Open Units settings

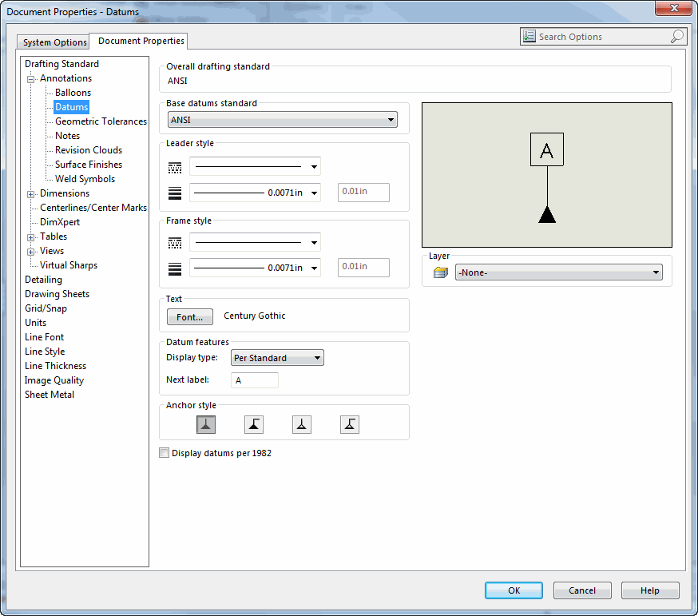[36, 323]
